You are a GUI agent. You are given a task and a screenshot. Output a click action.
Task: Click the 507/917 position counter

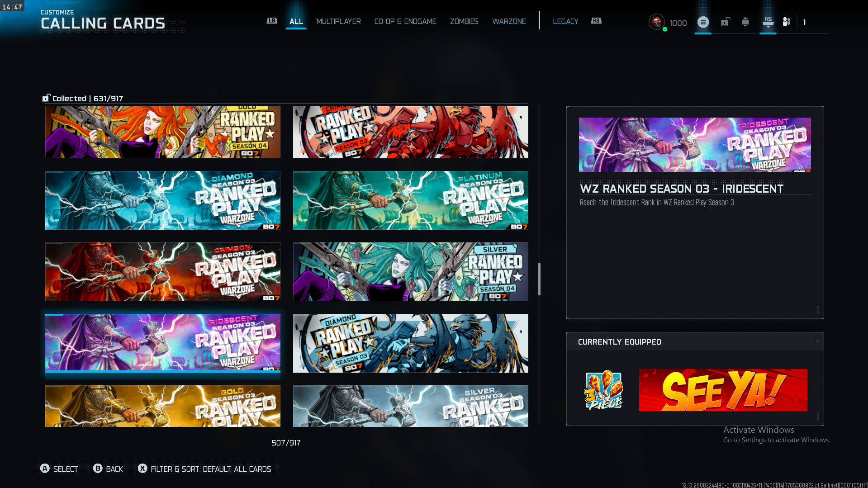[286, 443]
